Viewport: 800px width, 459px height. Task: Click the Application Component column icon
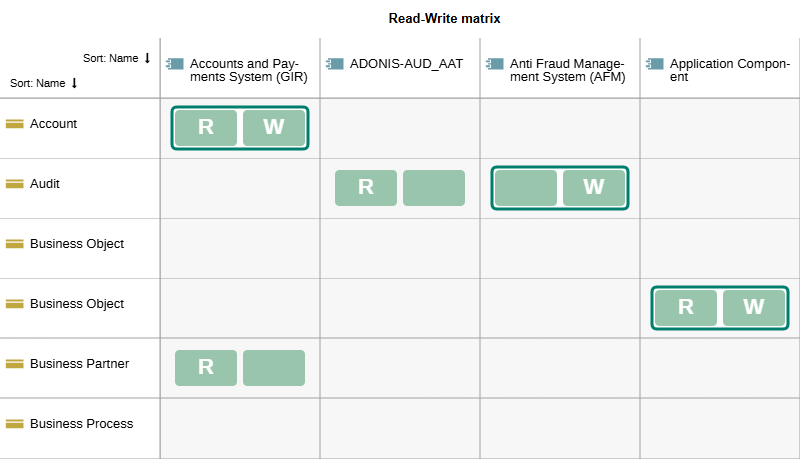pos(655,64)
